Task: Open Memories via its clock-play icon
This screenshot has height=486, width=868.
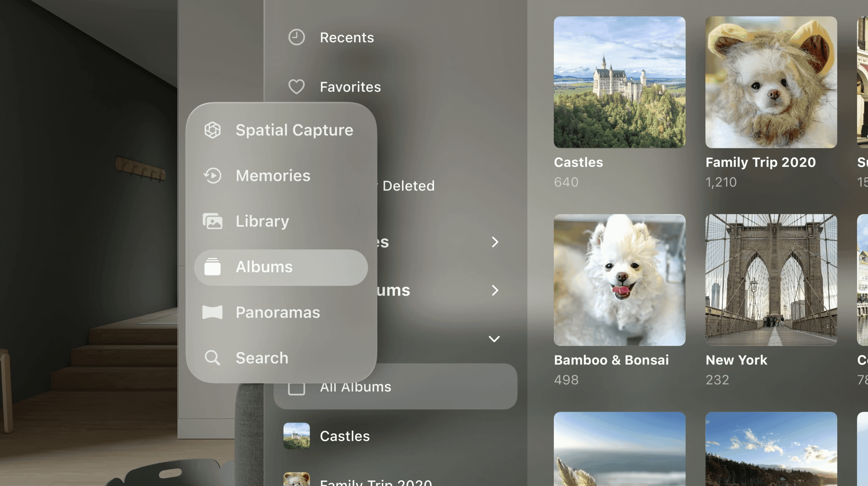Action: [x=213, y=175]
